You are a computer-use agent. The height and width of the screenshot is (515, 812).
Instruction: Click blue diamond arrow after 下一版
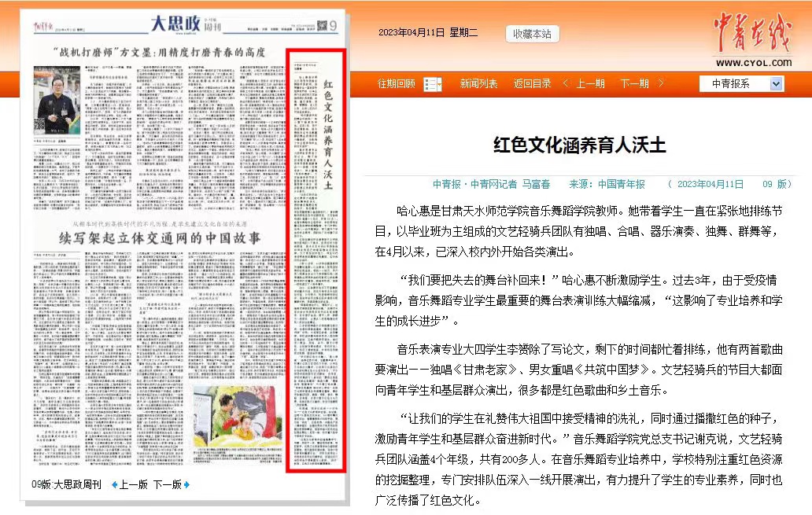pyautogui.click(x=187, y=484)
